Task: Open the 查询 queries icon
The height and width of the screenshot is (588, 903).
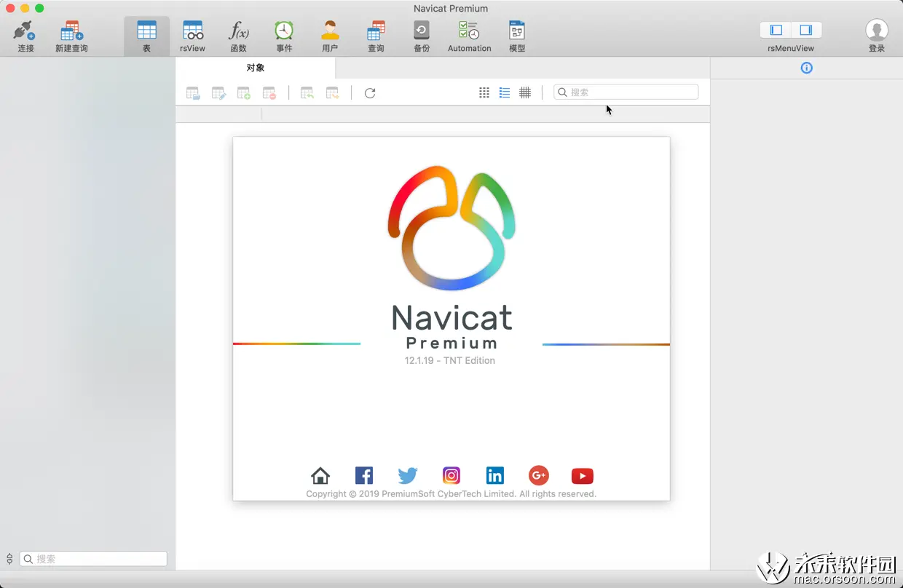Action: pos(376,31)
